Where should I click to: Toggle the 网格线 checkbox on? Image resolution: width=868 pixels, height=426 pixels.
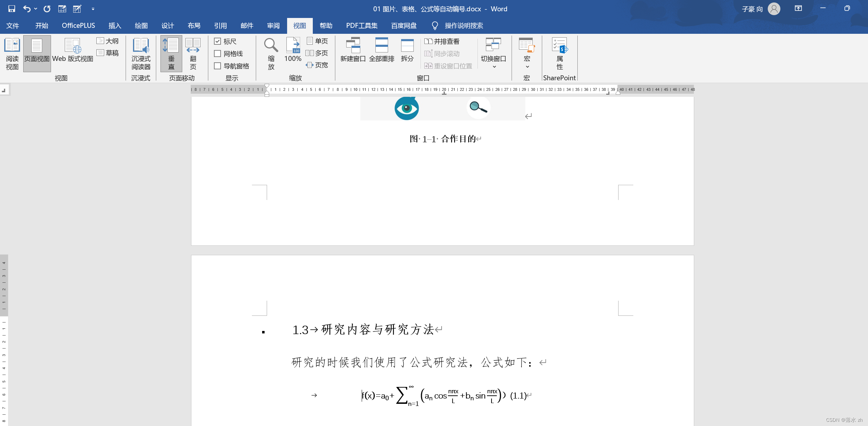tap(217, 54)
